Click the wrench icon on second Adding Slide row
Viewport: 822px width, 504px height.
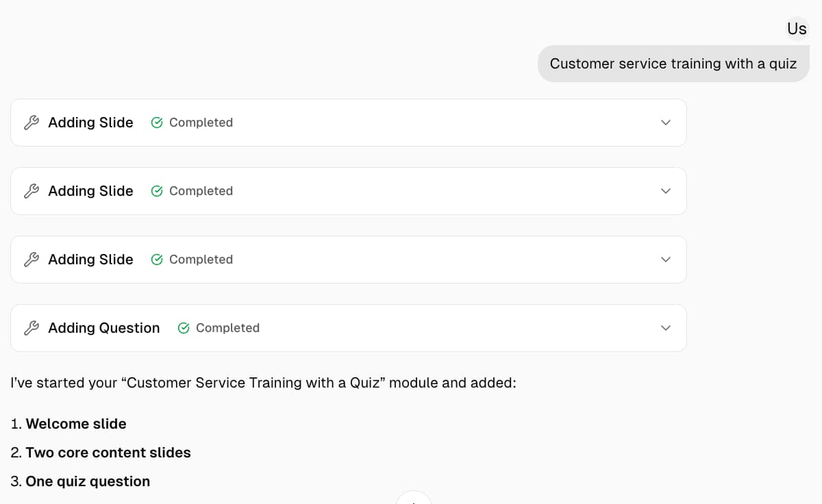(31, 191)
